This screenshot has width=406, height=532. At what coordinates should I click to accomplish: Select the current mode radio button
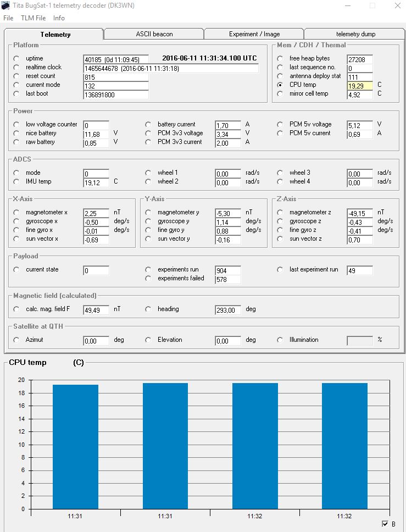coord(16,85)
